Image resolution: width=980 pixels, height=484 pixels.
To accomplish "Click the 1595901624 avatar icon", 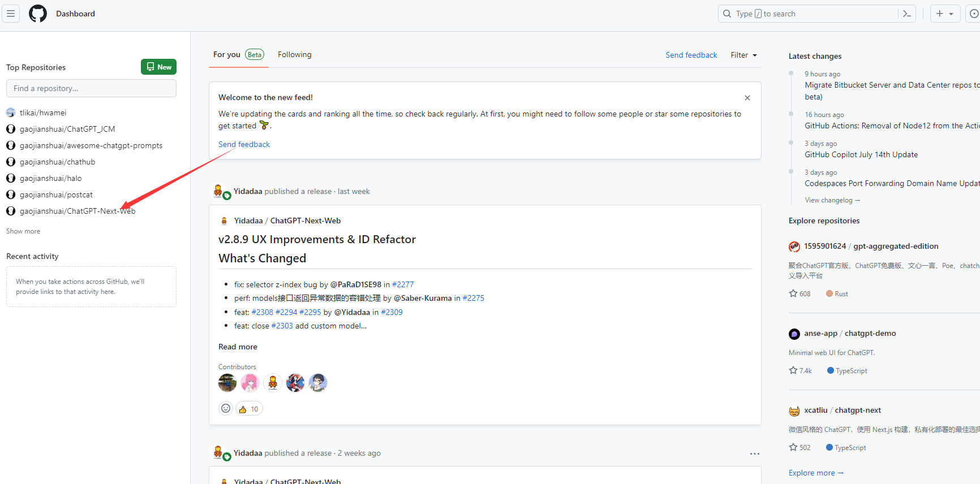I will [x=794, y=247].
